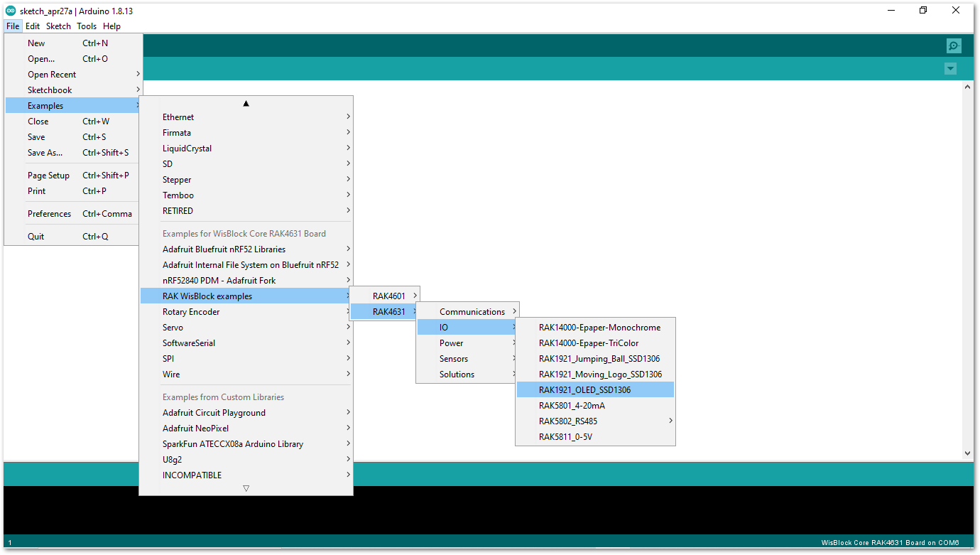Viewport: 980px width, 555px height.
Task: Open Adafruit Circuit Playground examples
Action: [x=246, y=413]
